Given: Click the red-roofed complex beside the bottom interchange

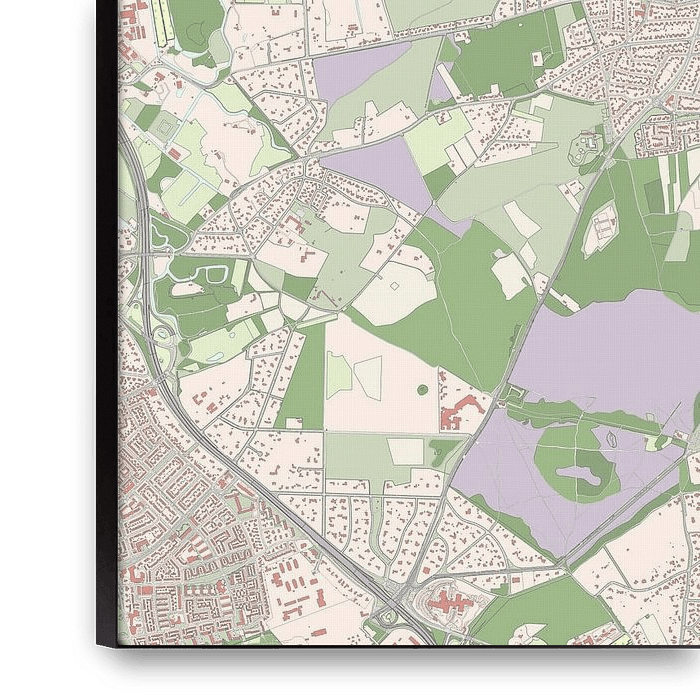Looking at the screenshot, I should click(x=446, y=603).
